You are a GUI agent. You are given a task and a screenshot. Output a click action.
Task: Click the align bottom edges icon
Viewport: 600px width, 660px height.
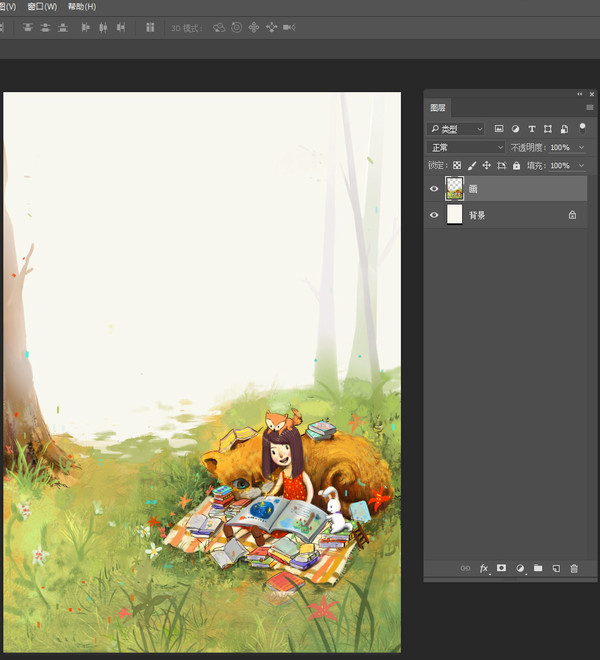coord(63,28)
